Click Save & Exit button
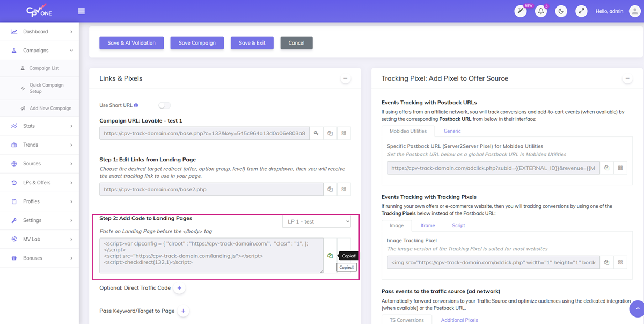 [x=252, y=43]
